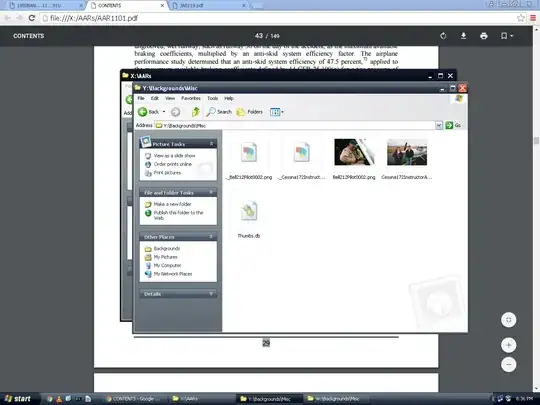Click Make a new folder
This screenshot has width=540, height=405.
(172, 204)
